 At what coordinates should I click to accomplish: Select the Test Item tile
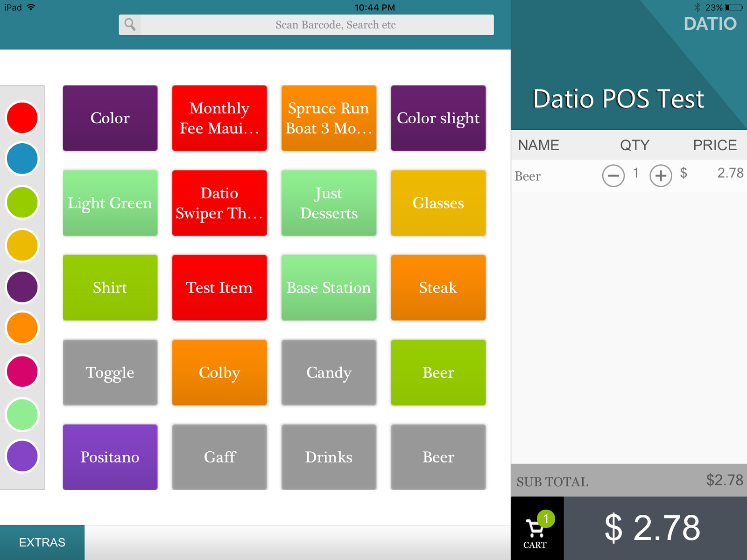click(219, 287)
